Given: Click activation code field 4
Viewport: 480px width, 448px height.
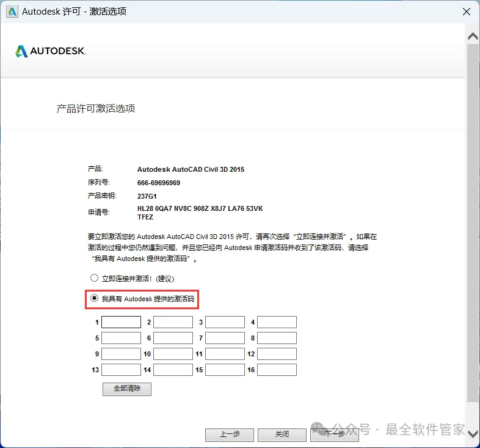Looking at the screenshot, I should click(277, 322).
